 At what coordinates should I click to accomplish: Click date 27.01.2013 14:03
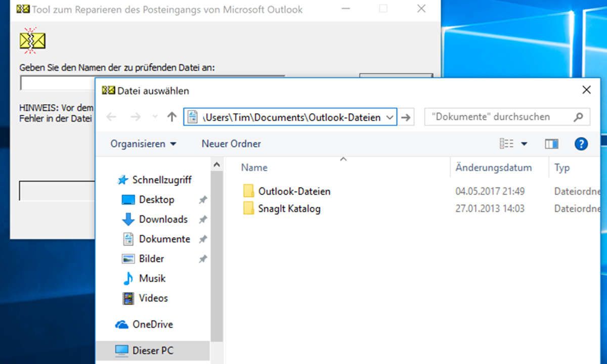pos(490,209)
